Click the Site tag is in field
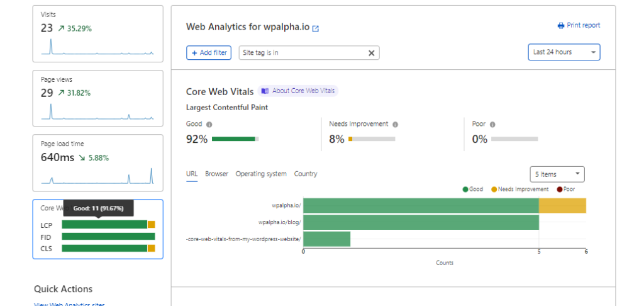Screen dimensions: 644x306 pyautogui.click(x=309, y=53)
